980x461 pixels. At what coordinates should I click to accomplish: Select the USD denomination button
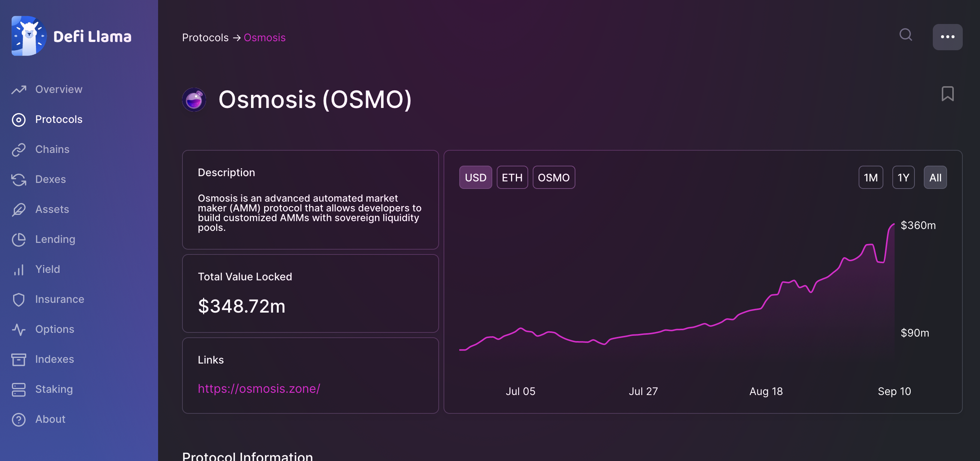475,177
